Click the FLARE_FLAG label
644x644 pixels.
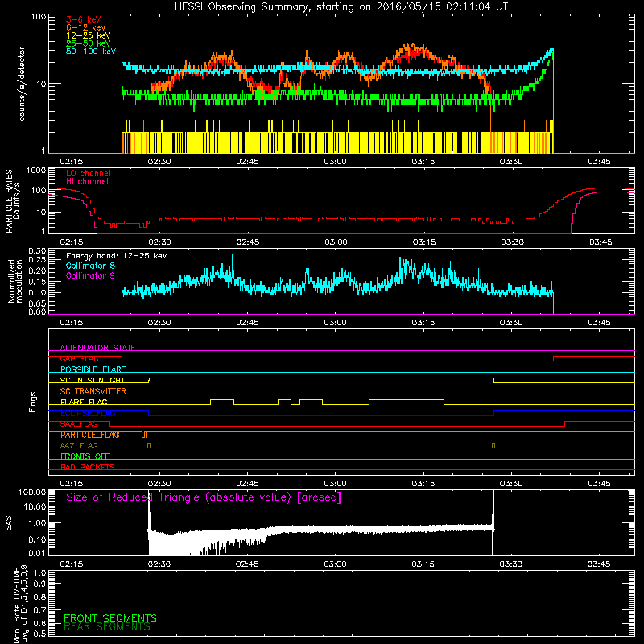click(84, 402)
